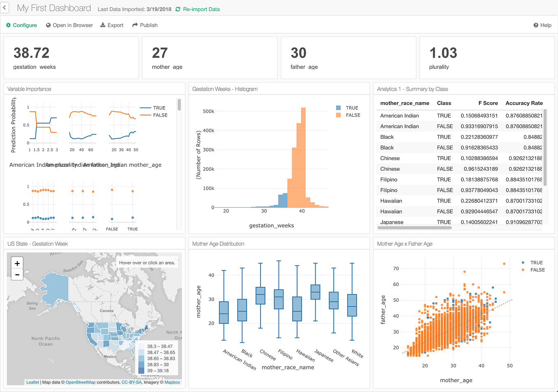This screenshot has width=558, height=392.
Task: Zoom in on the US map with plus control
Action: pyautogui.click(x=17, y=263)
